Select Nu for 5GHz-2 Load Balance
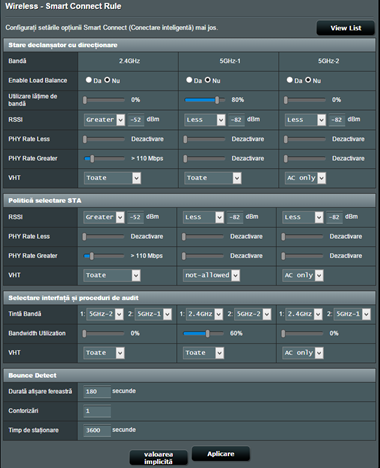The image size is (380, 468). click(308, 80)
